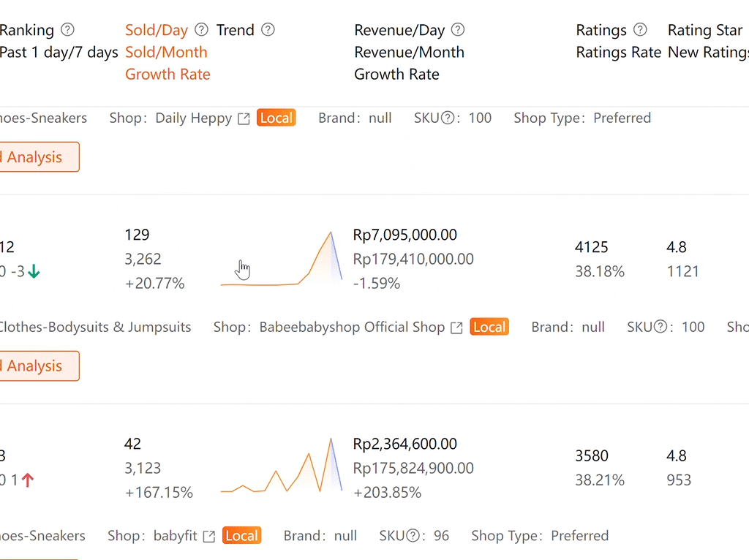This screenshot has width=749, height=560.
Task: Click SKU help icon in Babeebabyshop row
Action: pyautogui.click(x=661, y=328)
